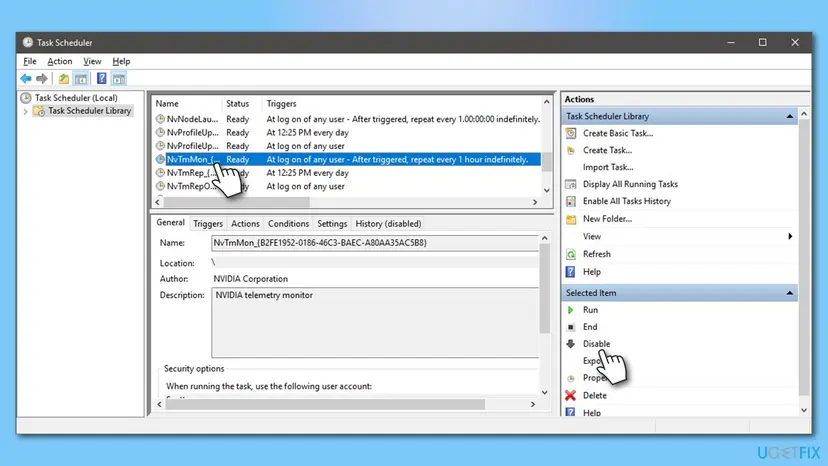Click the Create Task icon

click(x=571, y=151)
